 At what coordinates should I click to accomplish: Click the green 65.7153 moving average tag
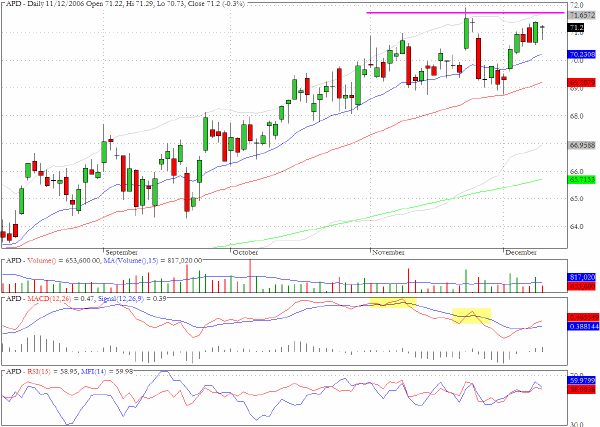(582, 179)
